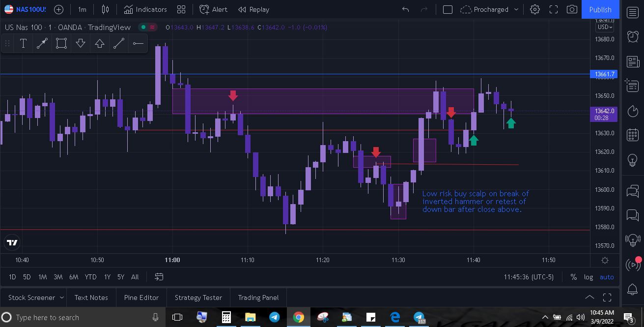The image size is (644, 327).
Task: Open the Private Chats panel
Action: coord(633,215)
